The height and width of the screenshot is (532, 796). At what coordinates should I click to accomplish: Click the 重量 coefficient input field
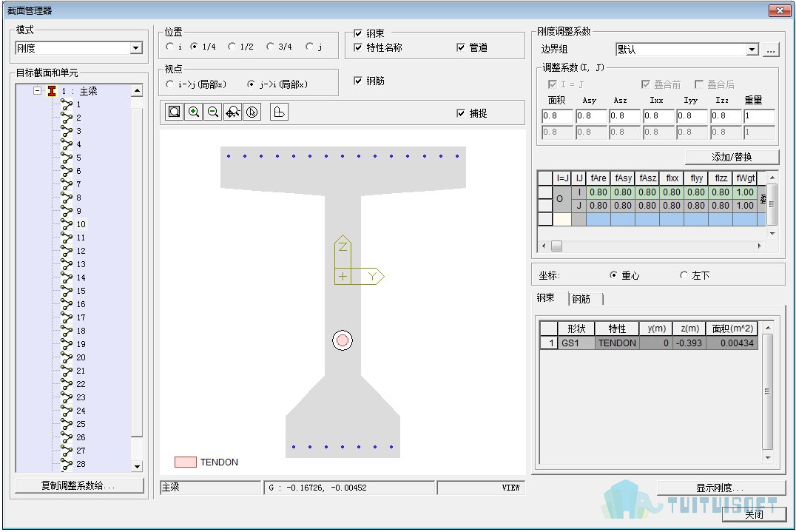coord(759,115)
